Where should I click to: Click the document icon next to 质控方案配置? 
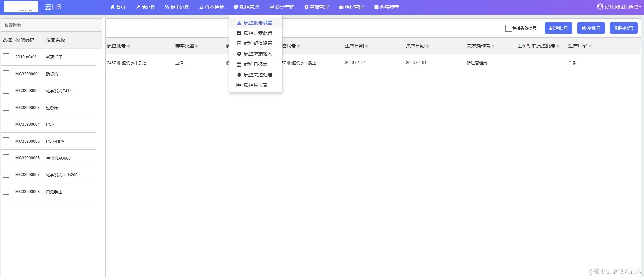click(x=239, y=33)
